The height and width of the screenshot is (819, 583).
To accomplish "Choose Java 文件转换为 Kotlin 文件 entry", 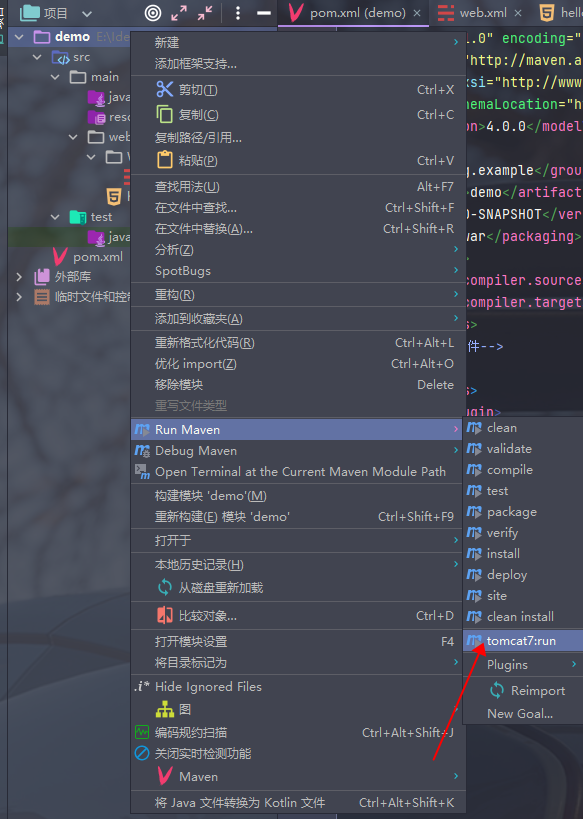I will pyautogui.click(x=298, y=802).
